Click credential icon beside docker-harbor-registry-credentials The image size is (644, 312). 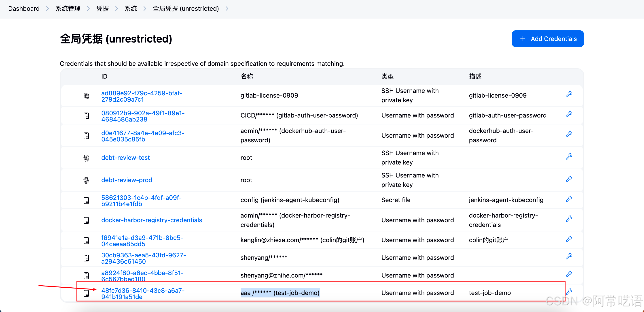point(86,220)
